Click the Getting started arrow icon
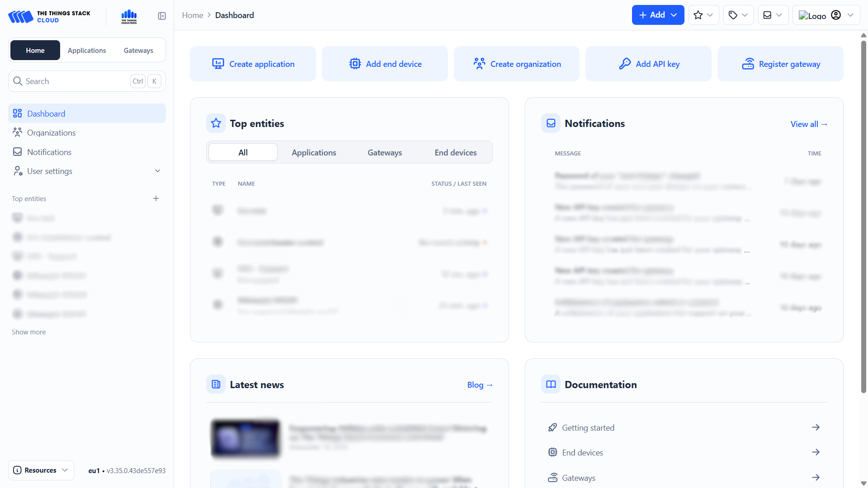 tap(816, 427)
